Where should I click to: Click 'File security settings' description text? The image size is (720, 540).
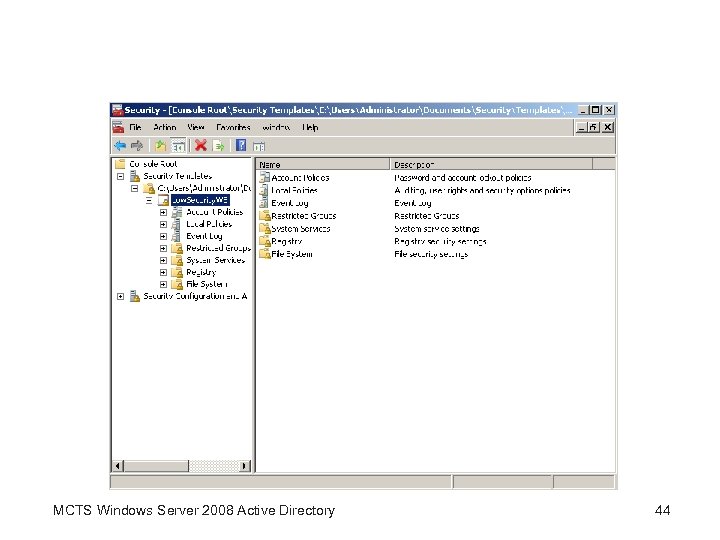[x=431, y=254]
